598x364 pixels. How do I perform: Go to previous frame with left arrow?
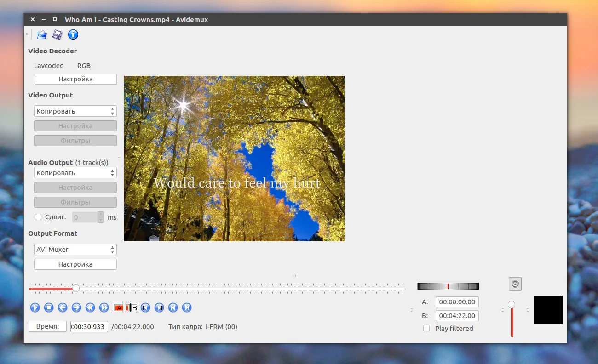pyautogui.click(x=63, y=307)
